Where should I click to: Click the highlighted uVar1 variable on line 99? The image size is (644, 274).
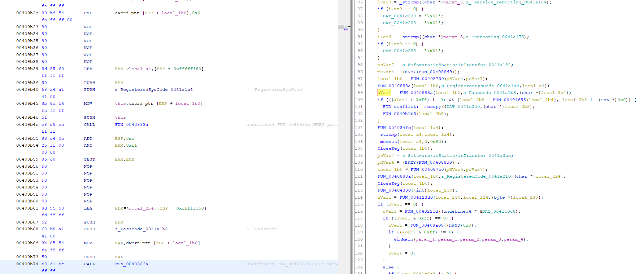384,93
